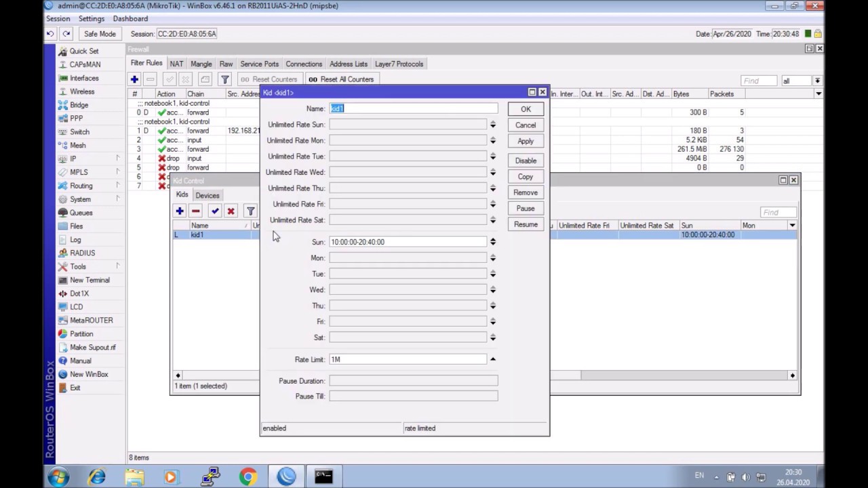Open the LCD menu entry
Screen dimensions: 868x488
(76, 307)
